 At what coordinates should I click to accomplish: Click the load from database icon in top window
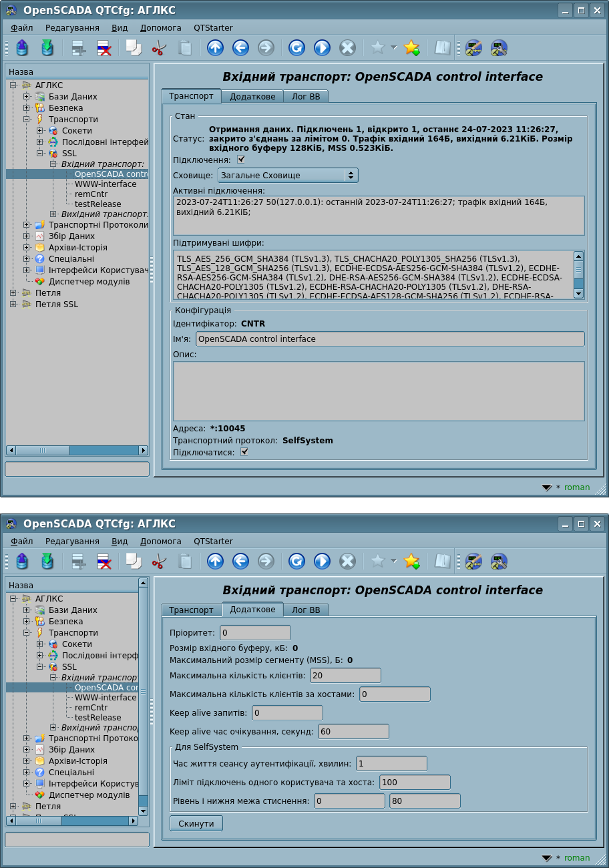tap(22, 47)
